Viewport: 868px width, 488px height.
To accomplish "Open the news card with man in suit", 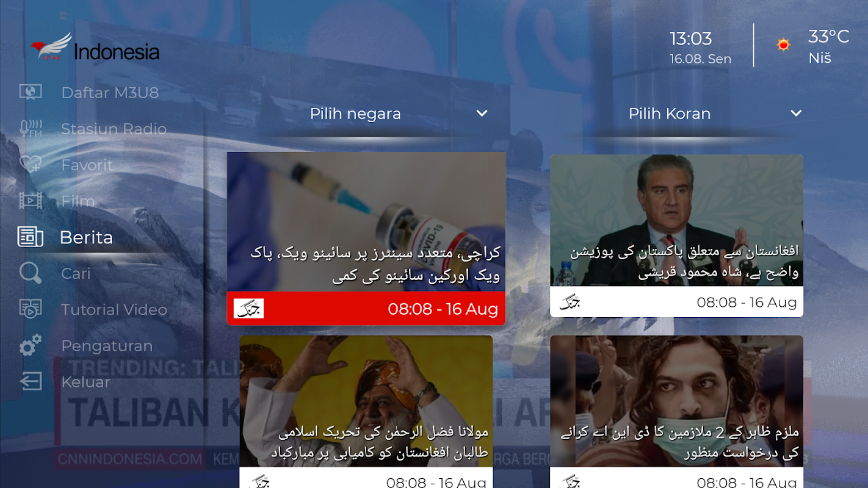I will point(676,235).
